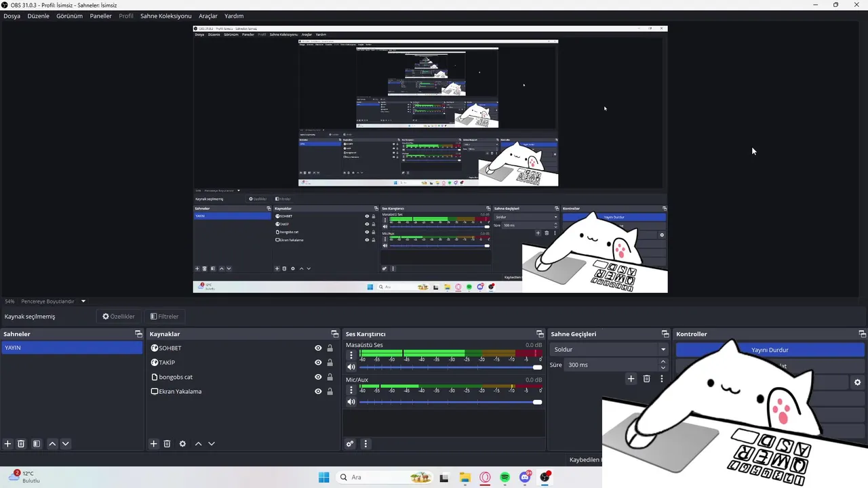Image resolution: width=868 pixels, height=488 pixels.
Task: Open preview scaling dropdown Pencereye Boyutlandır
Action: coord(54,301)
